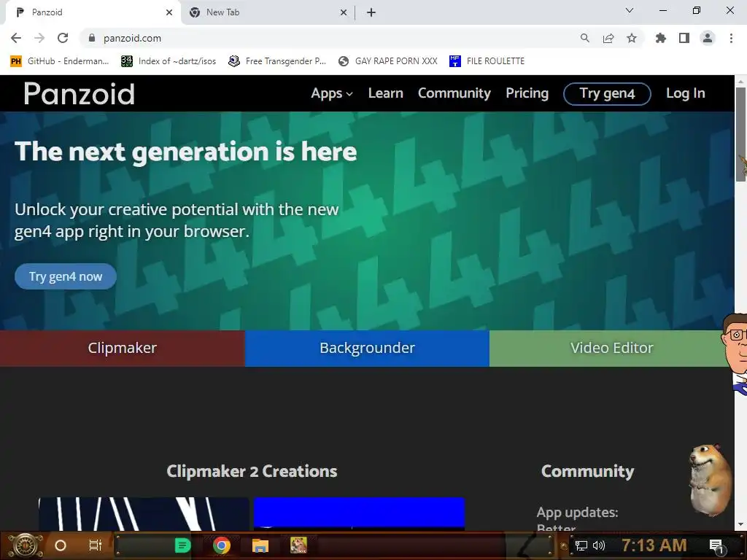Click the Chrome taskbar icon

[x=222, y=545]
